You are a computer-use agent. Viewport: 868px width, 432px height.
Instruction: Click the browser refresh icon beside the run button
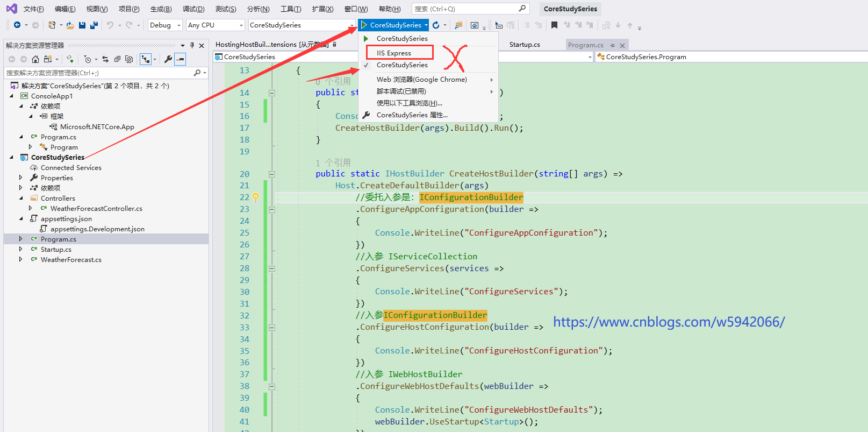point(436,25)
